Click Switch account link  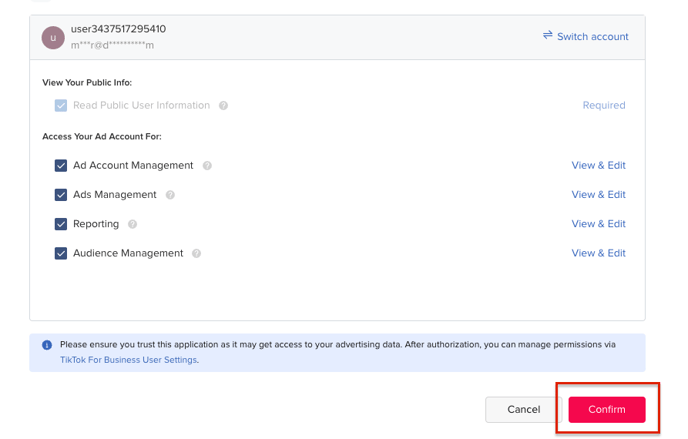pos(585,36)
